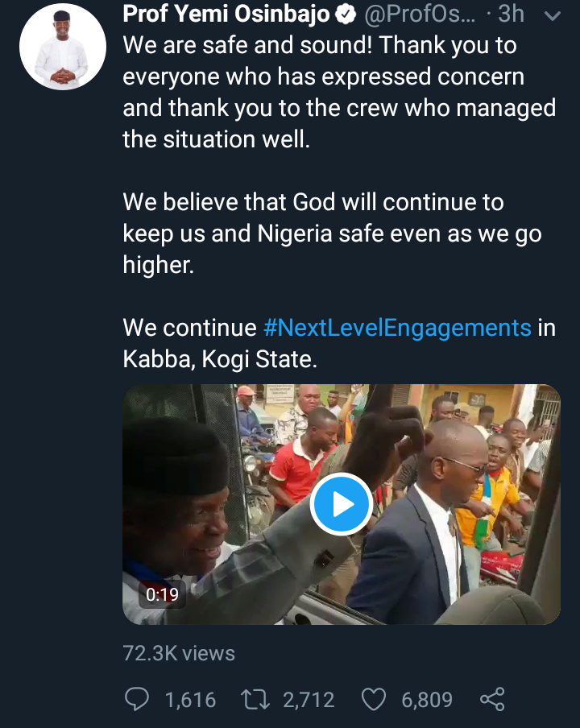Screen dimensions: 580x728
Task: Click the 72.3K views label
Action: (x=179, y=653)
